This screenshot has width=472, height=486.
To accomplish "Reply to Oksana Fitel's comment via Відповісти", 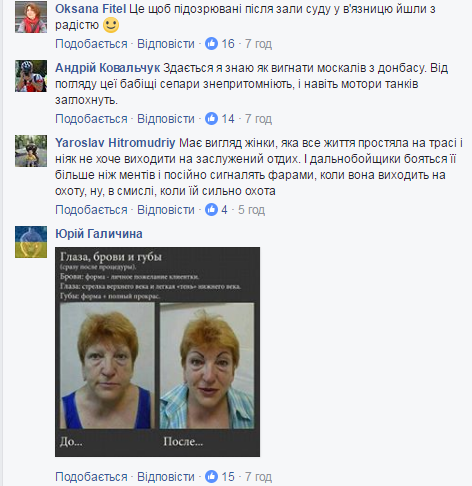I will click(x=166, y=44).
